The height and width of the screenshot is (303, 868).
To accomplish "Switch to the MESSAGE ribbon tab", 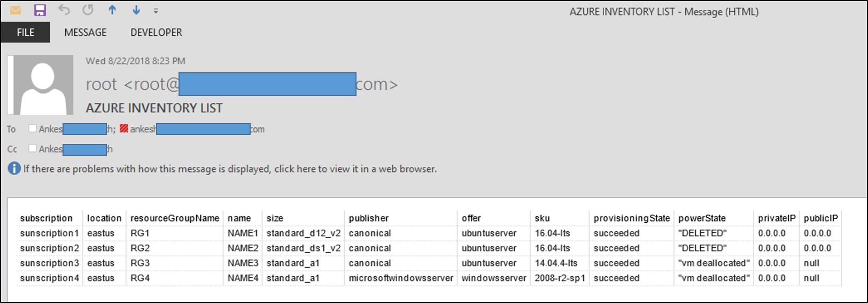I will [86, 33].
